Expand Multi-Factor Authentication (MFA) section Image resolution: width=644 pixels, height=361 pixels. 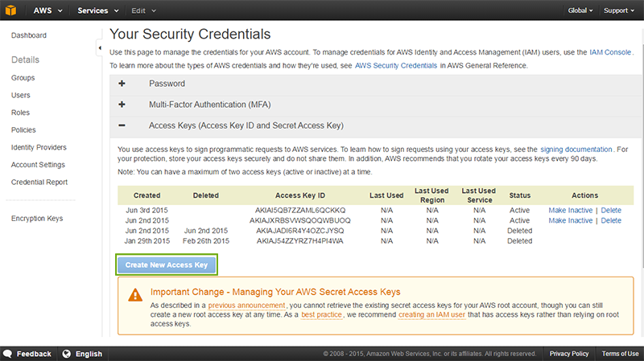(122, 105)
